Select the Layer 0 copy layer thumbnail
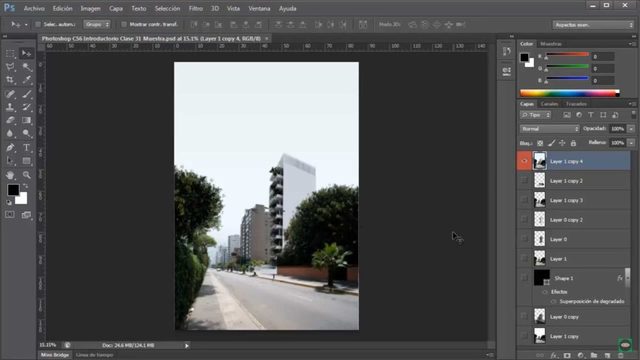This screenshot has width=640, height=360. coord(540,316)
